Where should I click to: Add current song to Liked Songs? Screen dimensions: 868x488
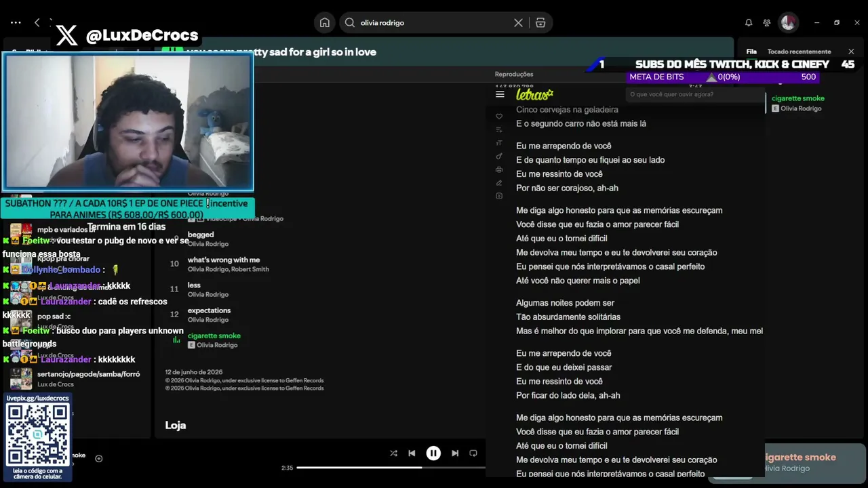click(98, 458)
